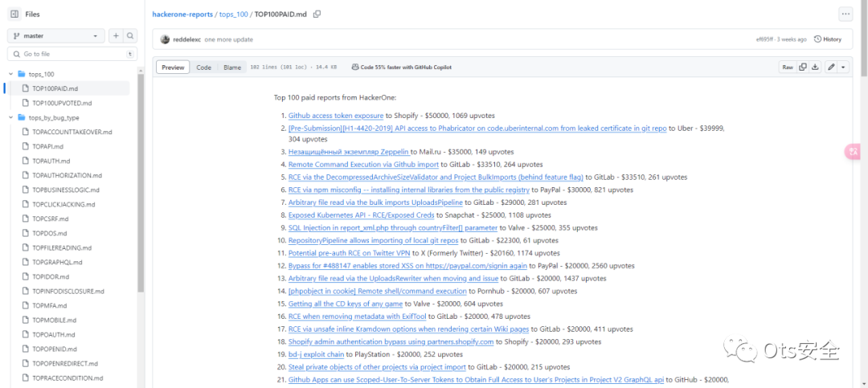
Task: Open 'bd-j exploit chain' report link
Action: 316,354
